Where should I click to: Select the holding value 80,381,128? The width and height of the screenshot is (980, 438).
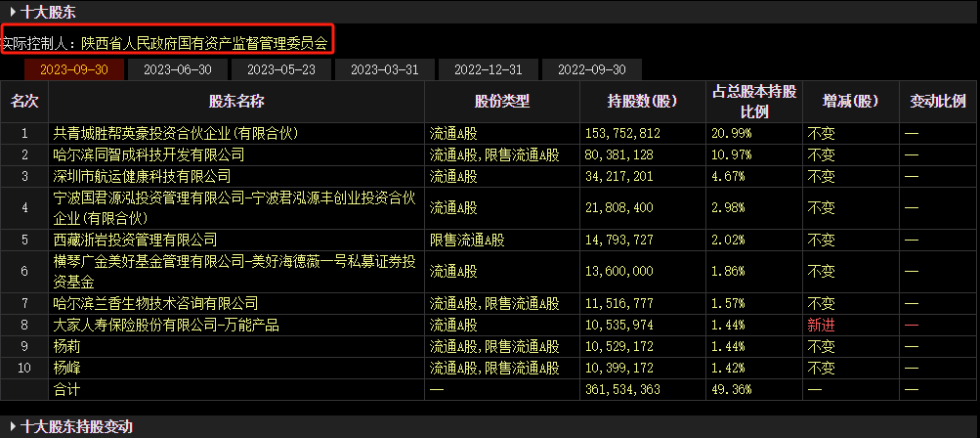click(619, 154)
